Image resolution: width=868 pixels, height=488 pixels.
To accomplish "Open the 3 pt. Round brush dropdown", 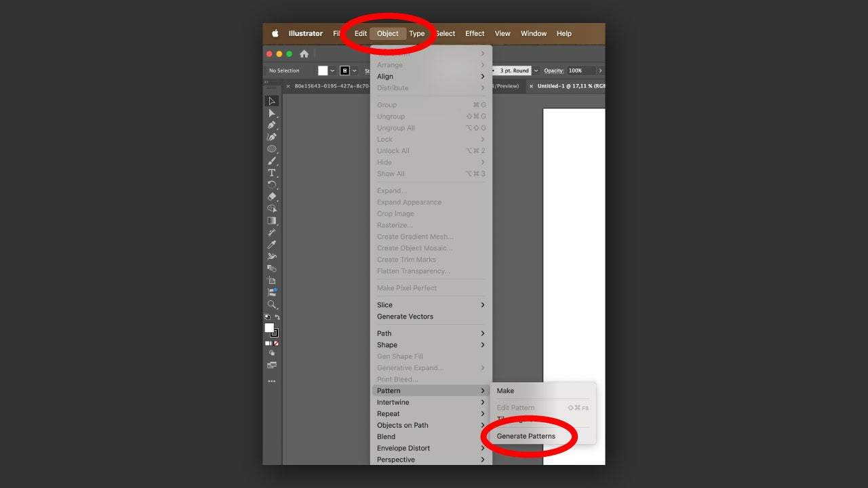I will 536,70.
